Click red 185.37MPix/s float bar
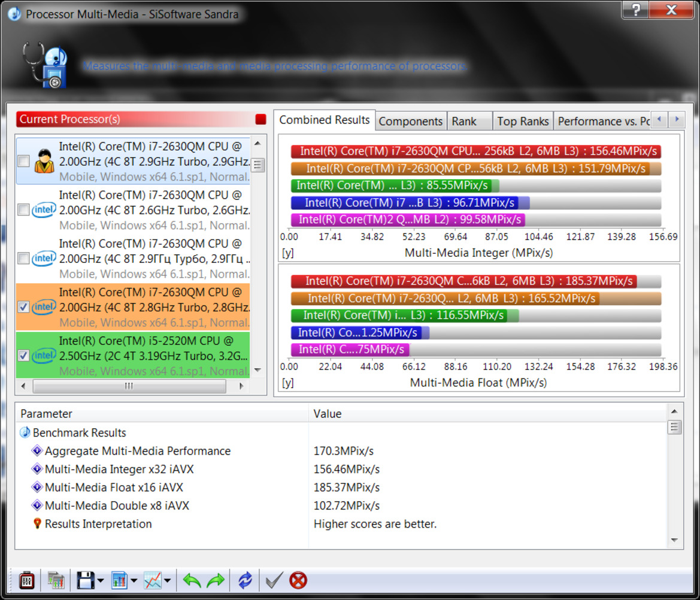This screenshot has height=600, width=700. pos(464,281)
